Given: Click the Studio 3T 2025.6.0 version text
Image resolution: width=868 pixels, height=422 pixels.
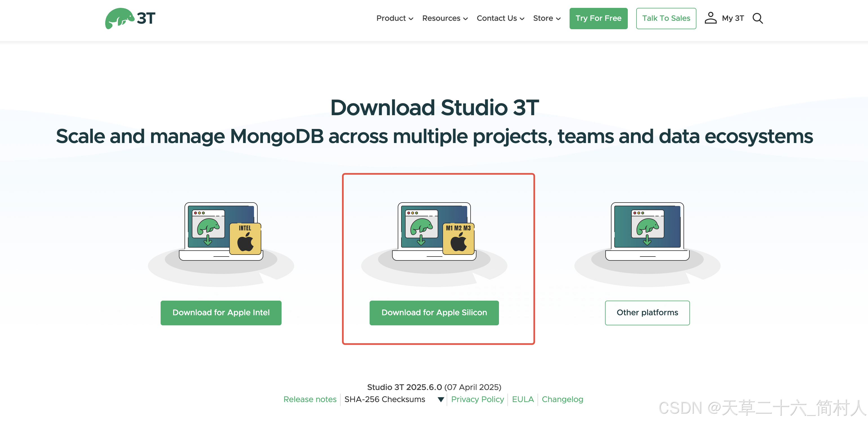Looking at the screenshot, I should [x=404, y=387].
